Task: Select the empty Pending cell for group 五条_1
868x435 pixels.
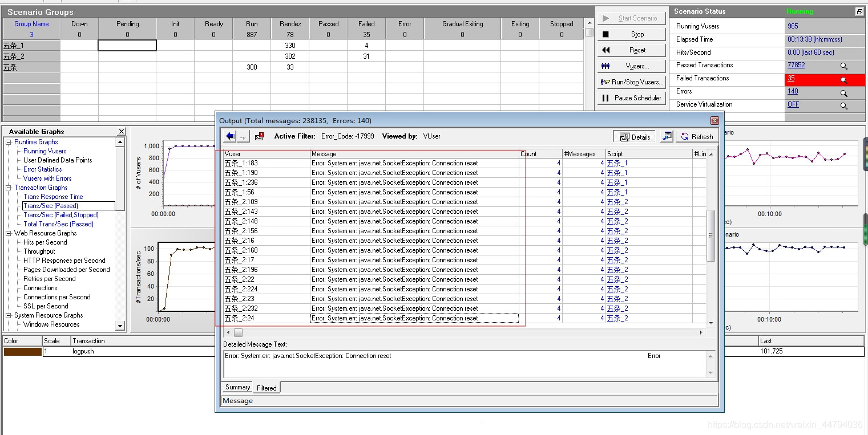Action: [x=127, y=46]
